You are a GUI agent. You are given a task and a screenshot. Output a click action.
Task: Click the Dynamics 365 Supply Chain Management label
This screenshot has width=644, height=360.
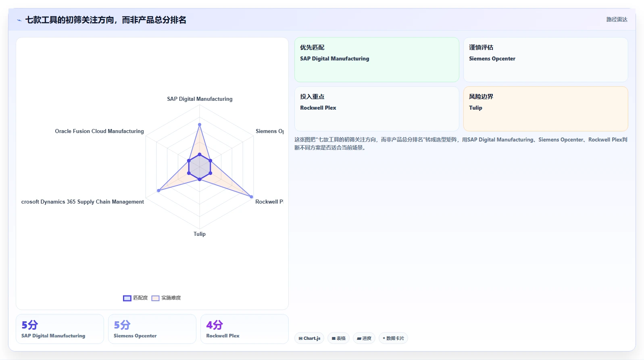[82, 202]
